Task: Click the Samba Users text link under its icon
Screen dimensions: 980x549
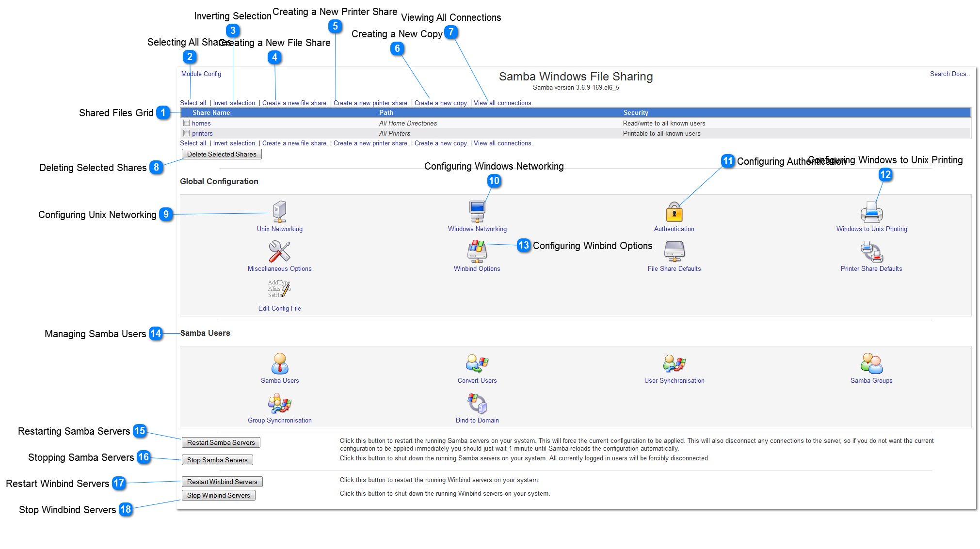Action: pyautogui.click(x=280, y=381)
